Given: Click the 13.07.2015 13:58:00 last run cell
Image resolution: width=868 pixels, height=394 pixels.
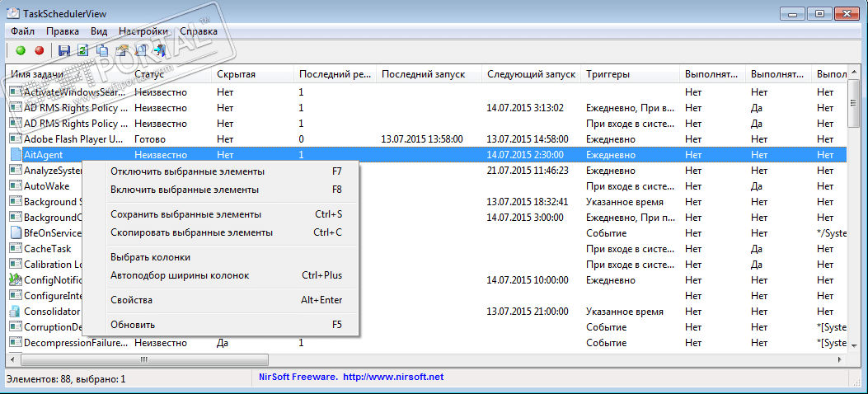Looking at the screenshot, I should pyautogui.click(x=422, y=139).
